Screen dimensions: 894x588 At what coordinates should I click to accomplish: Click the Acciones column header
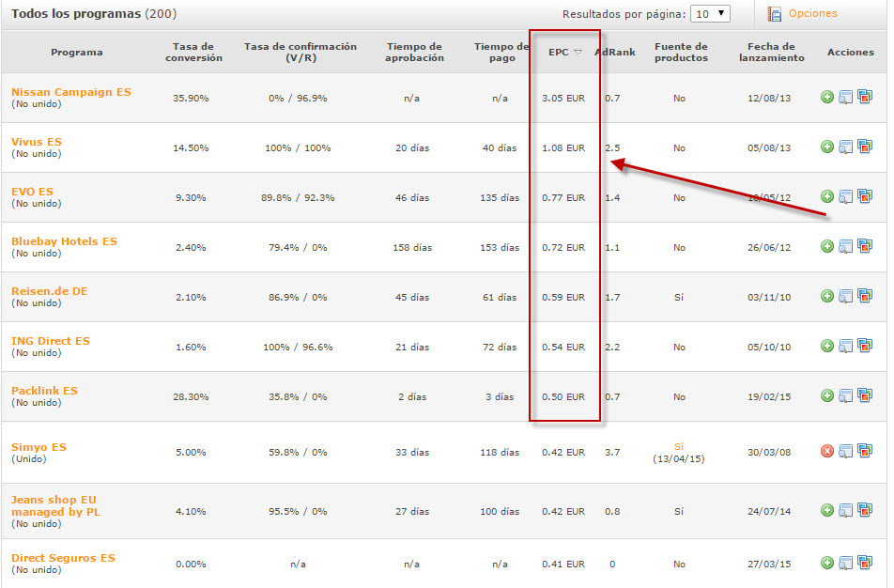click(x=850, y=52)
